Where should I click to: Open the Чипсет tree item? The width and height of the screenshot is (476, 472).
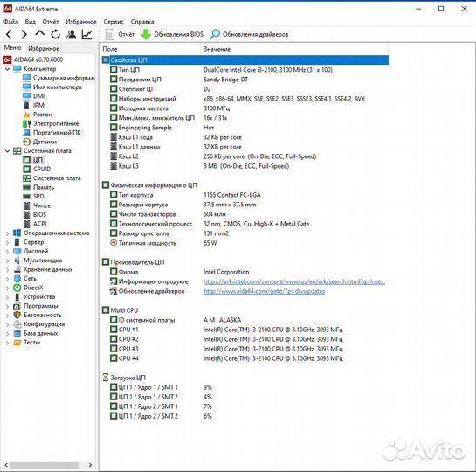coord(38,205)
